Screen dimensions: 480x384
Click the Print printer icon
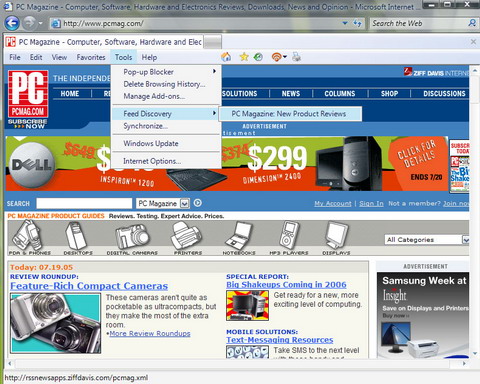pos(296,57)
